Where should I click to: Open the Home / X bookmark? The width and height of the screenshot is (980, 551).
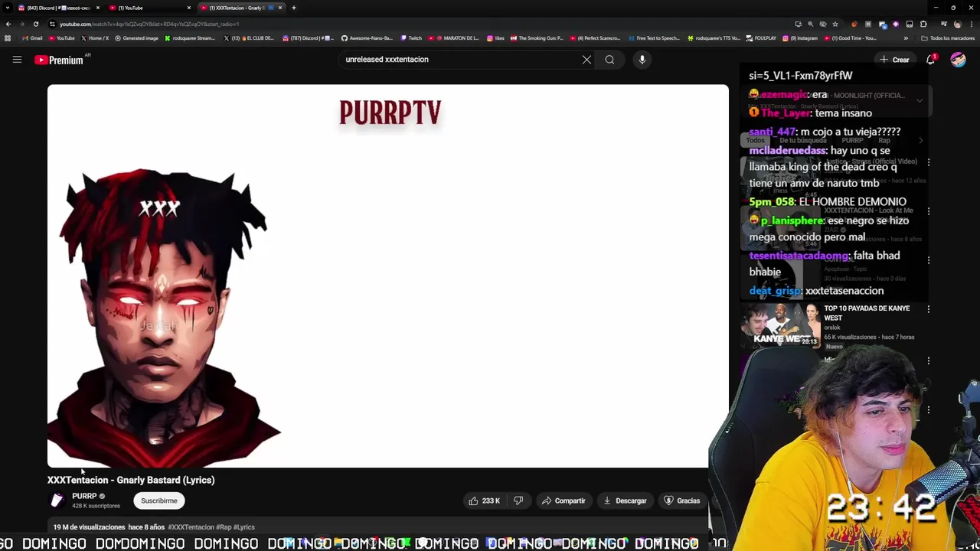[95, 38]
